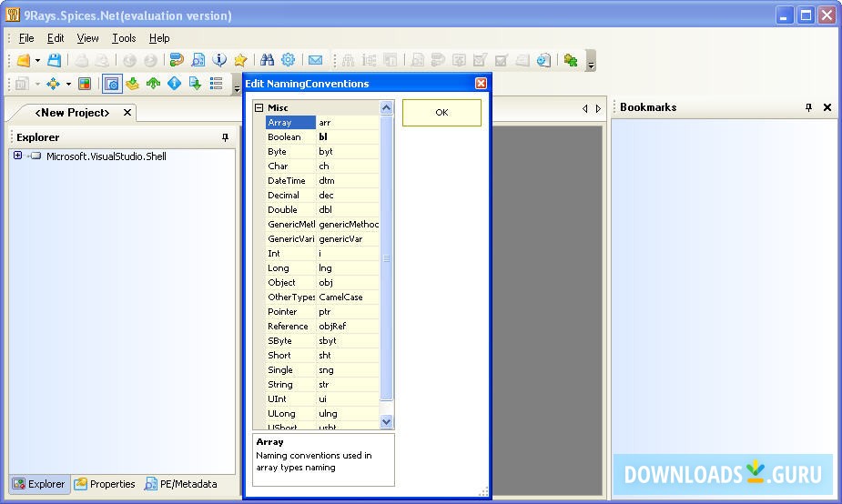
Task: Toggle the highlighted window-gear toolbar button
Action: point(112,84)
